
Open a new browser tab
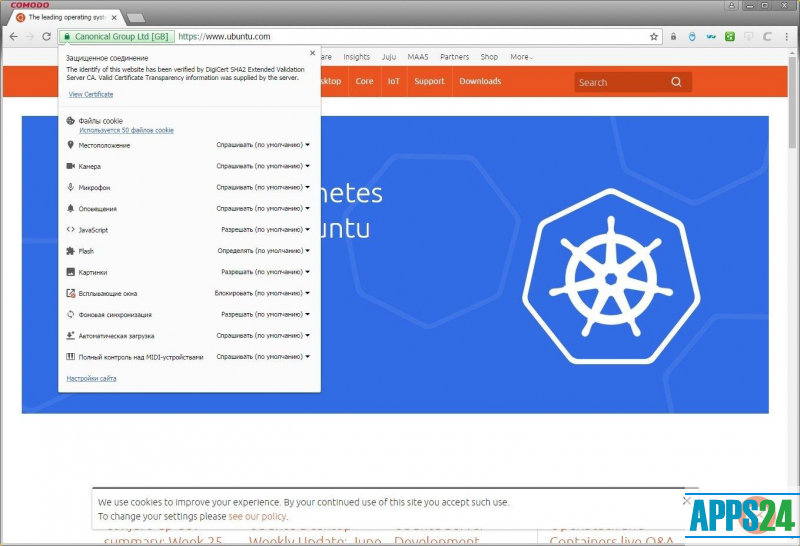[x=136, y=18]
